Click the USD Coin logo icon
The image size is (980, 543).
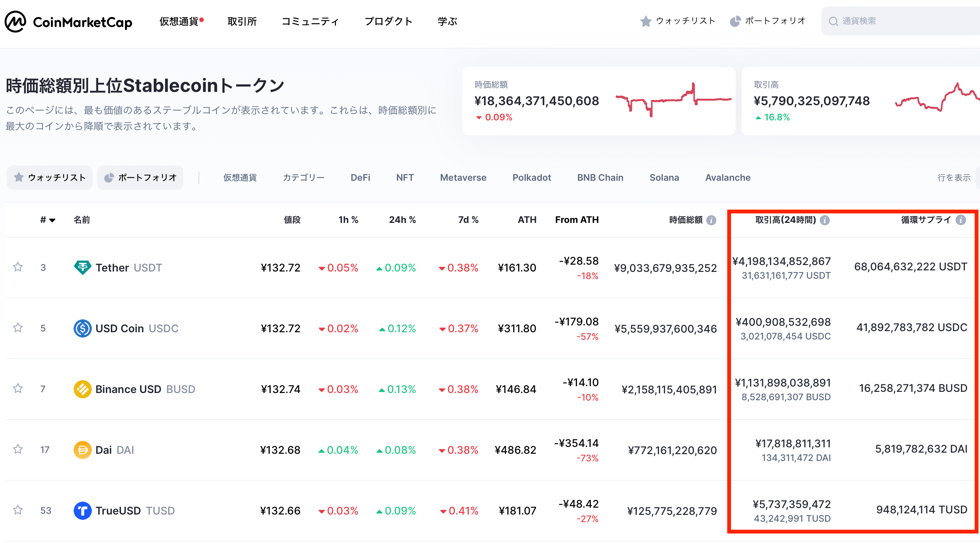[x=82, y=328]
